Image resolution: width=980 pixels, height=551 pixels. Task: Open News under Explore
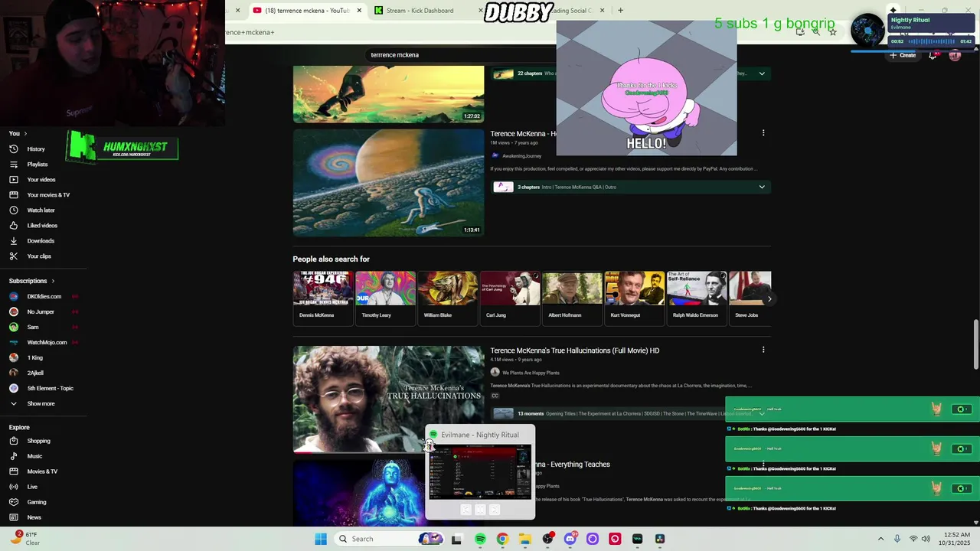[34, 517]
